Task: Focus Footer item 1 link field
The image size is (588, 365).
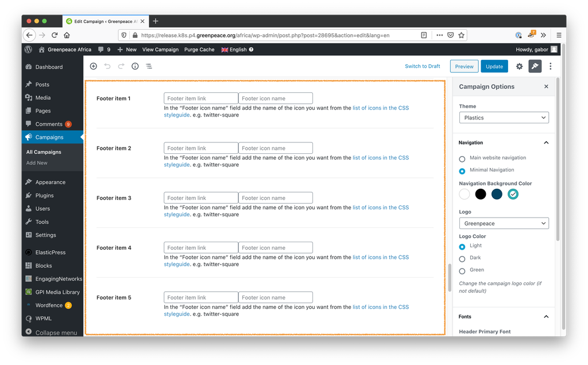Action: point(200,98)
